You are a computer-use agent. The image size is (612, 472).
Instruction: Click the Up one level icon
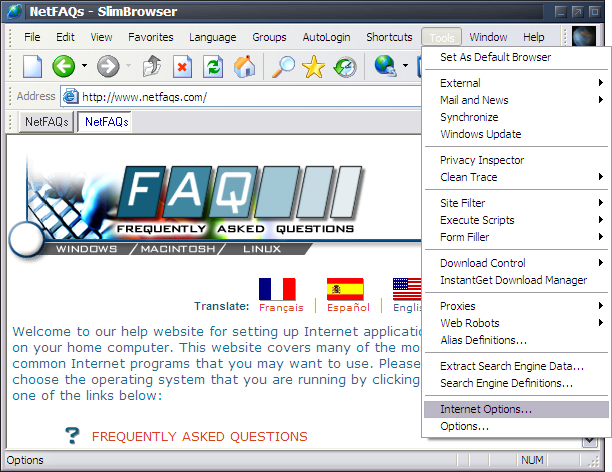[151, 66]
